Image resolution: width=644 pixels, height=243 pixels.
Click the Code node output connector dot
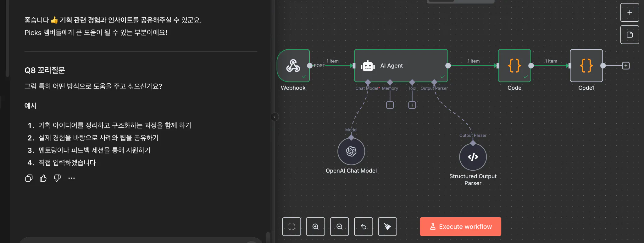point(531,66)
